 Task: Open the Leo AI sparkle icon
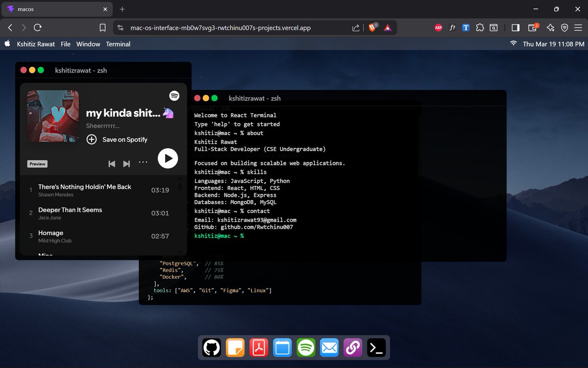(550, 28)
